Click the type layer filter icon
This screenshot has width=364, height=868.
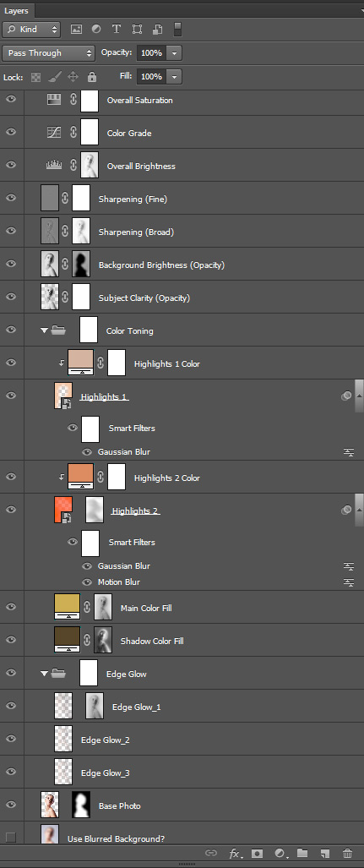117,29
